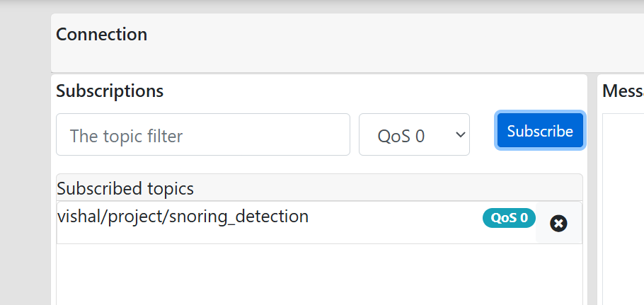Click inside the Messages list area
Viewport: 644px width, 305px height.
[624, 212]
